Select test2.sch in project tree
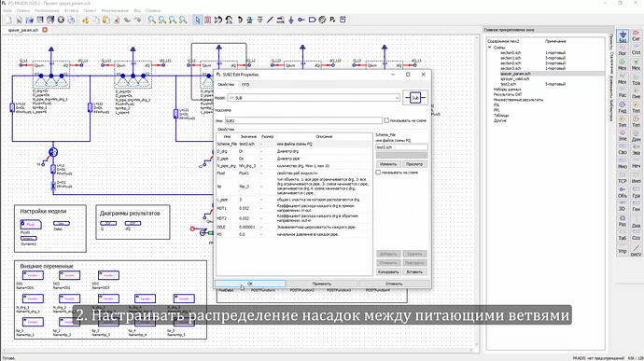Viewport: 644px width, 361px height. (x=509, y=84)
